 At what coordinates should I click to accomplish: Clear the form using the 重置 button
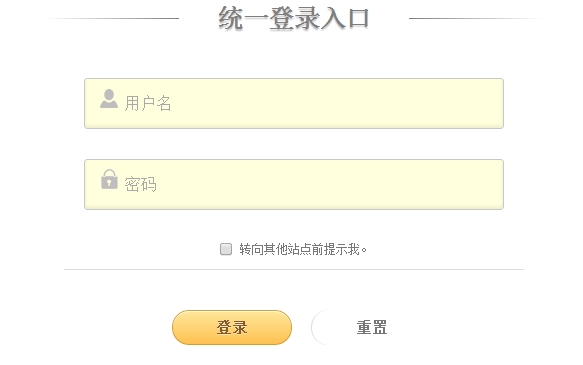click(x=372, y=327)
